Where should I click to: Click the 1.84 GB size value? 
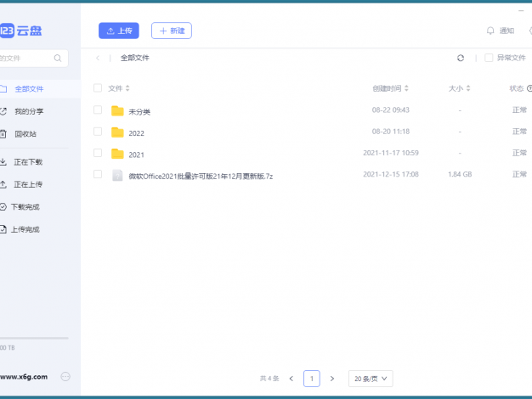460,174
